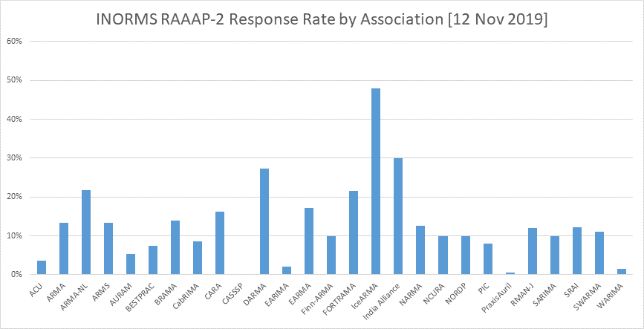Click the BESTPRAC bar
644x329 pixels.
pyautogui.click(x=153, y=260)
